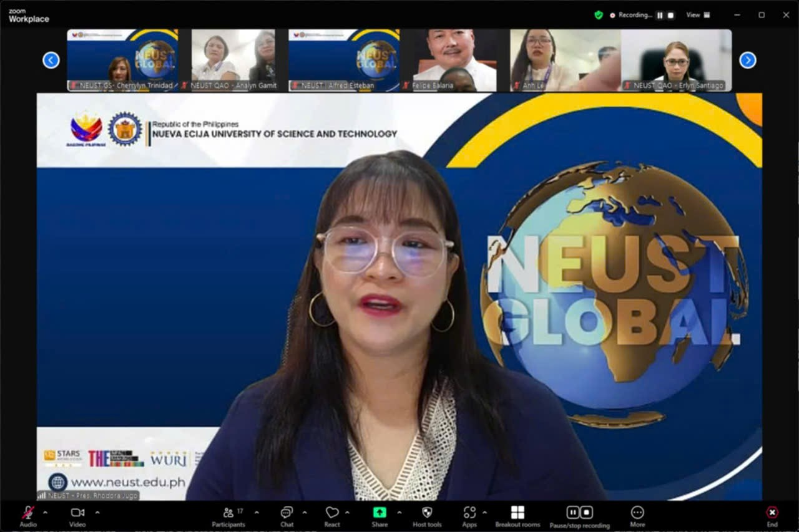Open Breakout rooms

pyautogui.click(x=517, y=516)
